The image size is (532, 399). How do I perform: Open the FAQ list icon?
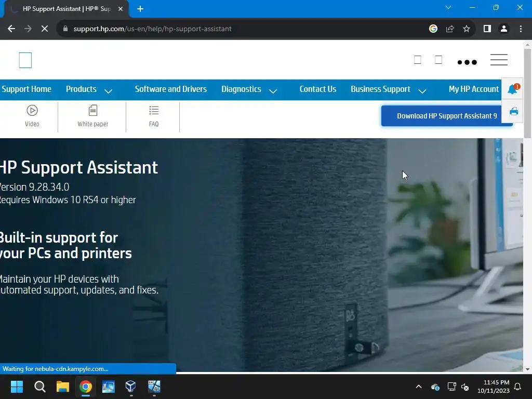click(154, 111)
